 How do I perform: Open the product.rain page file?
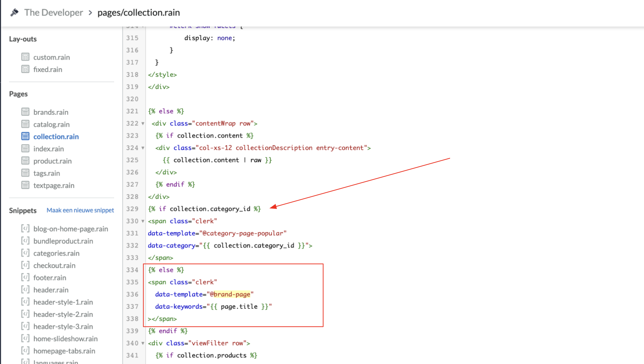click(52, 161)
